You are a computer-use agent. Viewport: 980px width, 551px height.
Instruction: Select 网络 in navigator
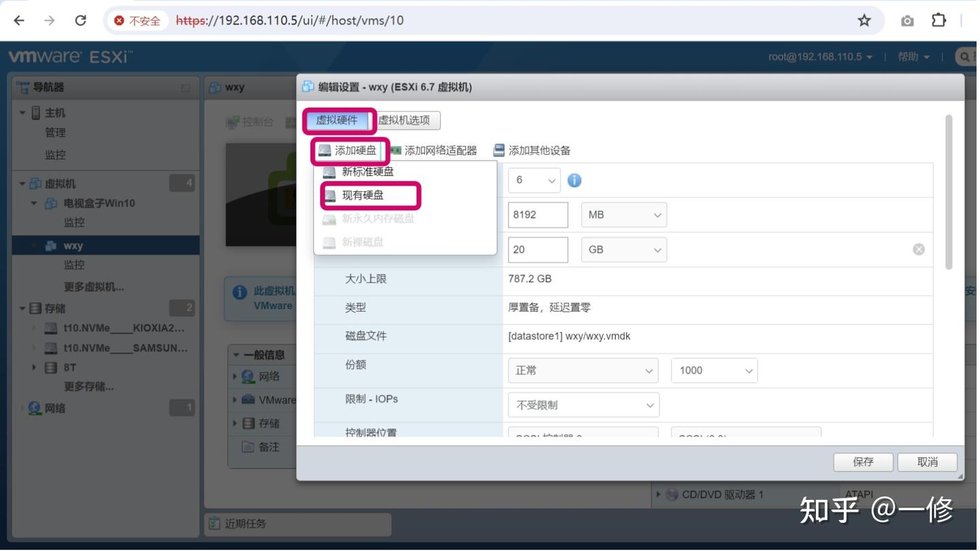55,409
